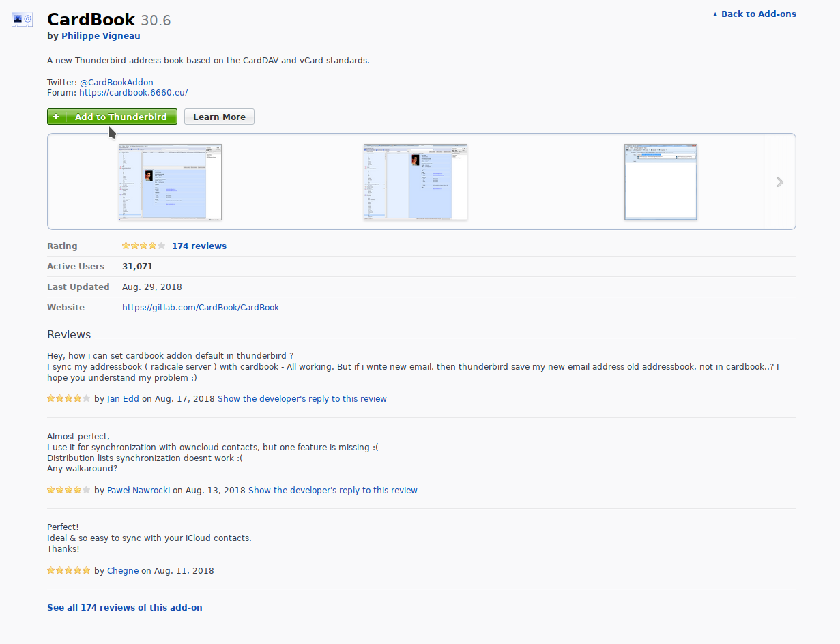Go back using Back to Add-ons link

point(754,14)
